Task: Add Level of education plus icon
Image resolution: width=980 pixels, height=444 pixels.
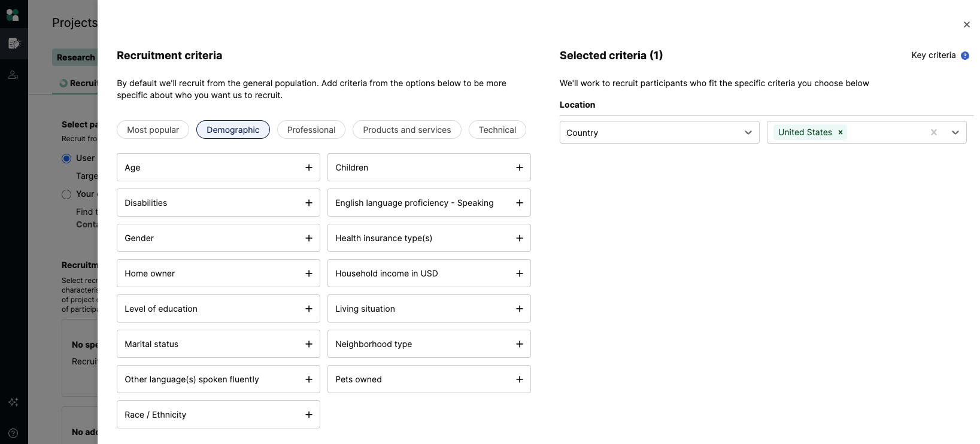Action: click(309, 309)
